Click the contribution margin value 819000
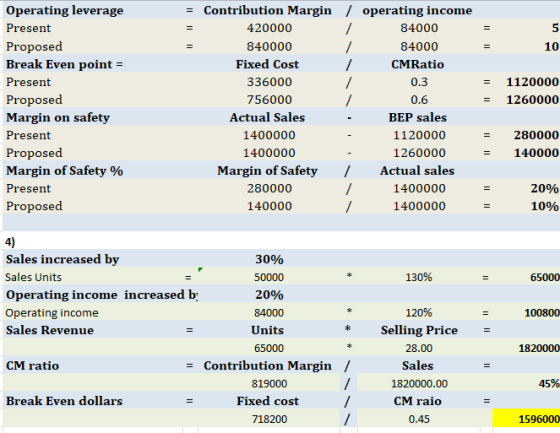Screen dimensions: 560x433 click(269, 384)
